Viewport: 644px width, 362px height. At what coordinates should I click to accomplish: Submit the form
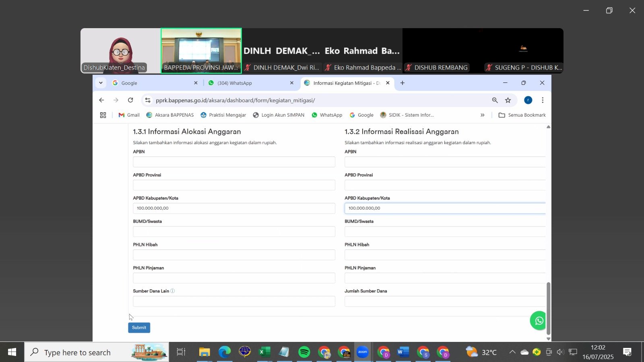point(139,328)
